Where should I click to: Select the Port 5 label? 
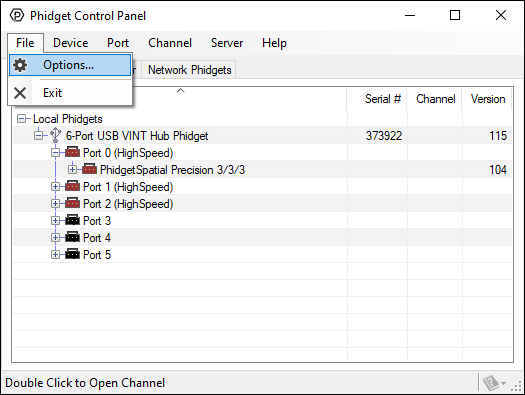[97, 254]
